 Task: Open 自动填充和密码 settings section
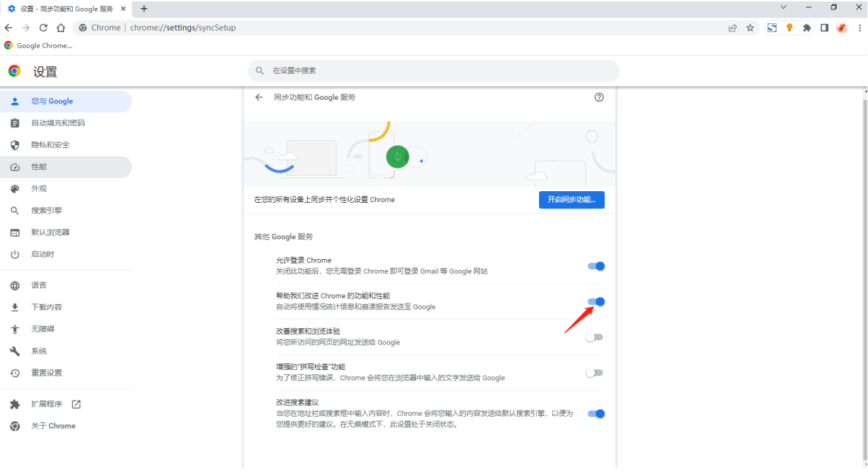pos(66,123)
